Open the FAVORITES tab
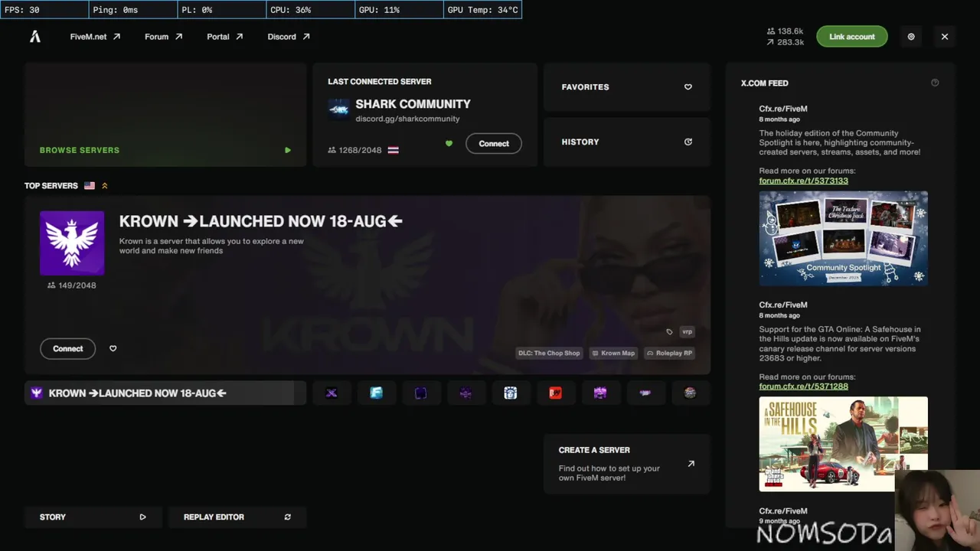 [627, 87]
